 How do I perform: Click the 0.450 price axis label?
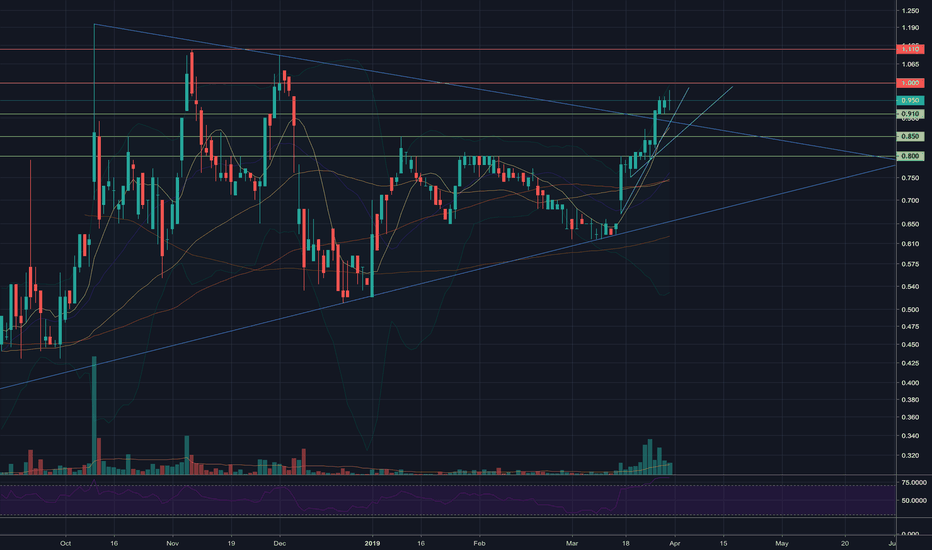click(910, 345)
